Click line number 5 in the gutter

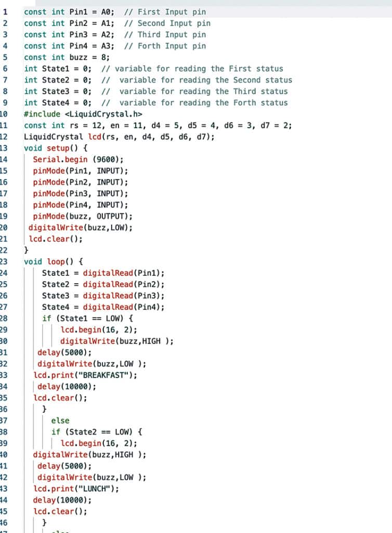tap(5, 57)
